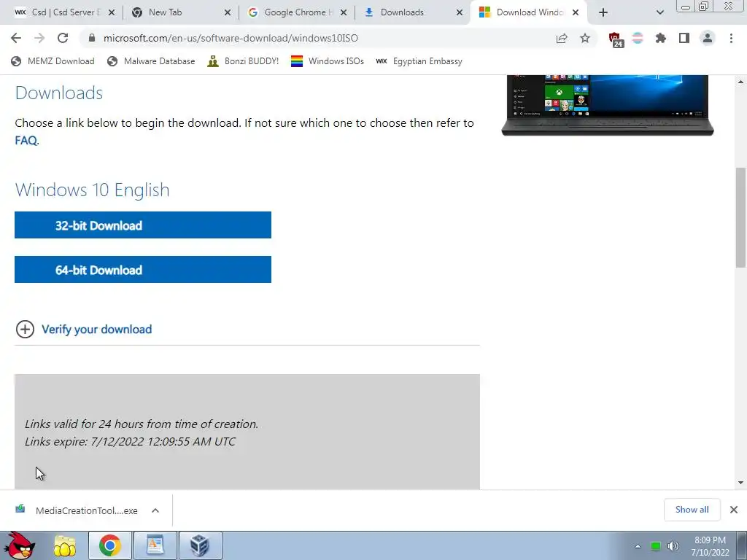The image size is (747, 560).
Task: Open the MEMZ Download bookmark
Action: [53, 61]
